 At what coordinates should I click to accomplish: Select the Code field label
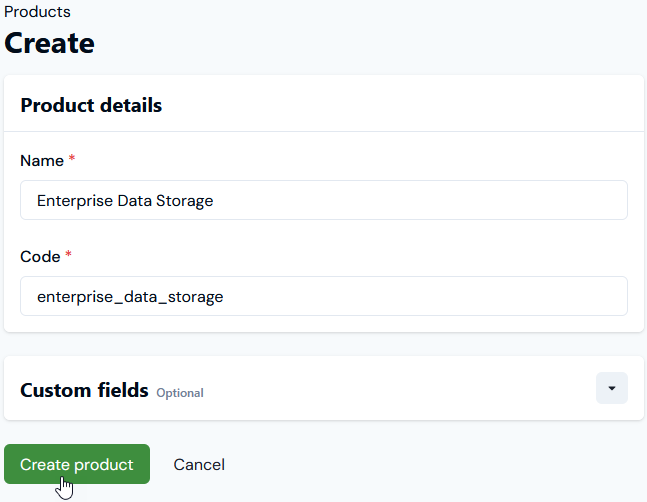[x=40, y=256]
